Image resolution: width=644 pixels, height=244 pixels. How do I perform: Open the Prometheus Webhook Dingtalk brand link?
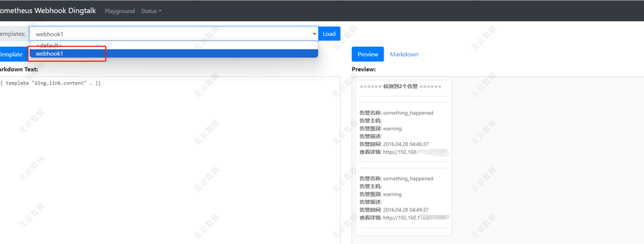[x=47, y=11]
